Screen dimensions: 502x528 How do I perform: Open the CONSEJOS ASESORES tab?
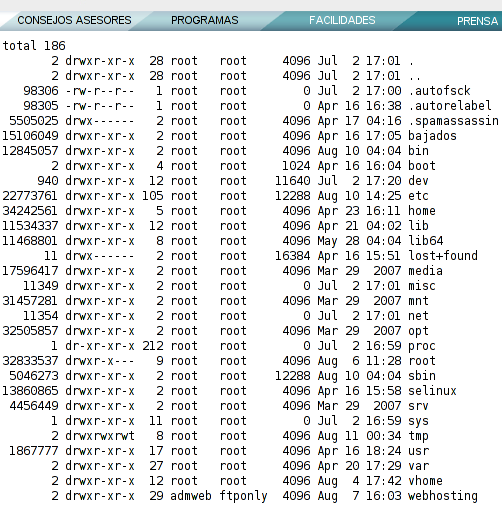point(74,20)
